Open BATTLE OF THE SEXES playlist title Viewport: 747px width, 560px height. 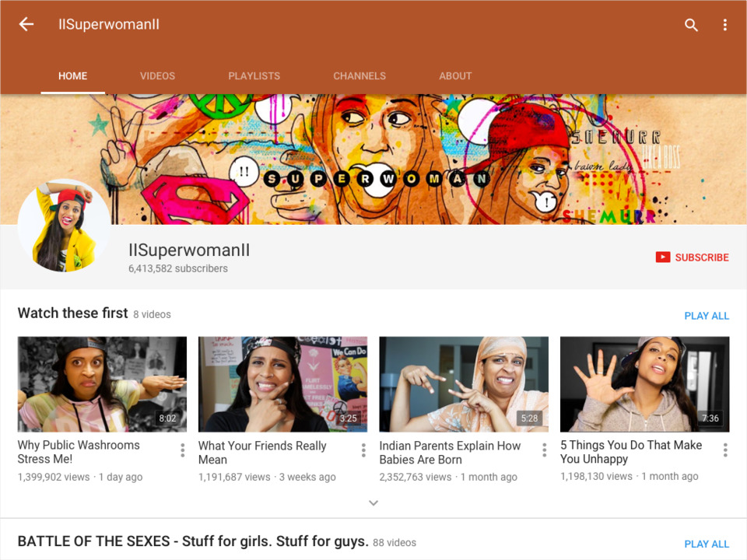tap(193, 541)
